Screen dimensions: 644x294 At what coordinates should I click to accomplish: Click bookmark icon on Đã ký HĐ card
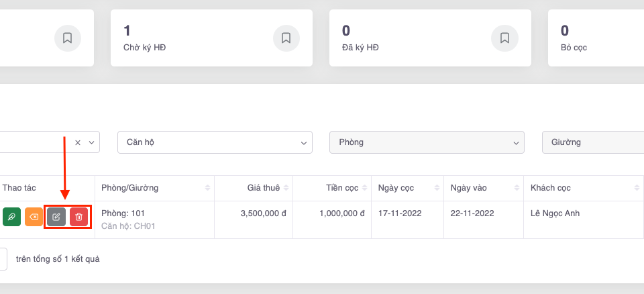pos(504,38)
